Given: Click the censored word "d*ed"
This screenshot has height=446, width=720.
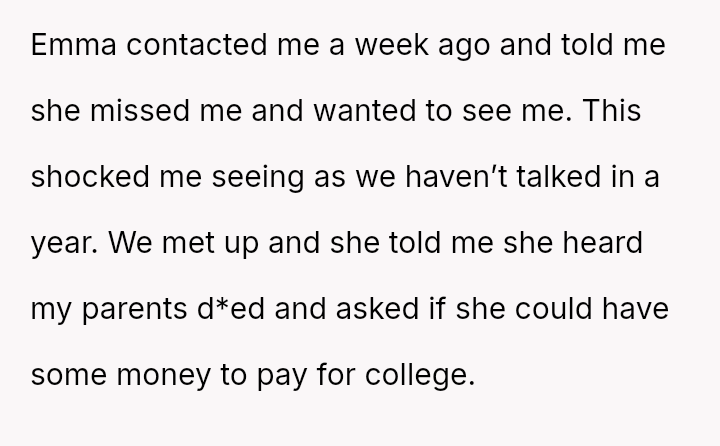Looking at the screenshot, I should [x=231, y=308].
